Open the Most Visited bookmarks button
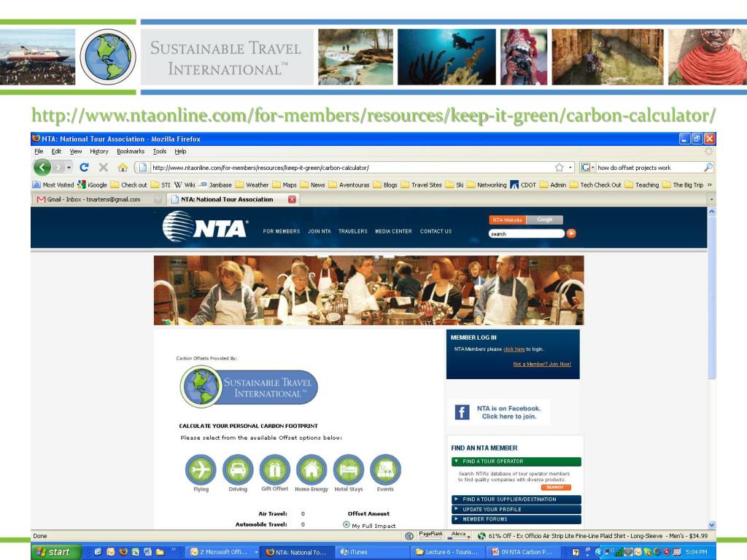 [53, 184]
